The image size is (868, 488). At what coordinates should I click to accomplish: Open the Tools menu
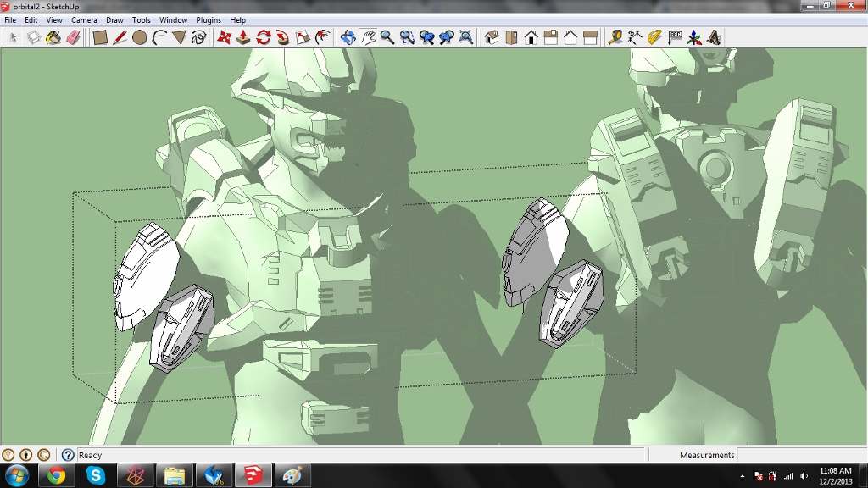coord(142,20)
